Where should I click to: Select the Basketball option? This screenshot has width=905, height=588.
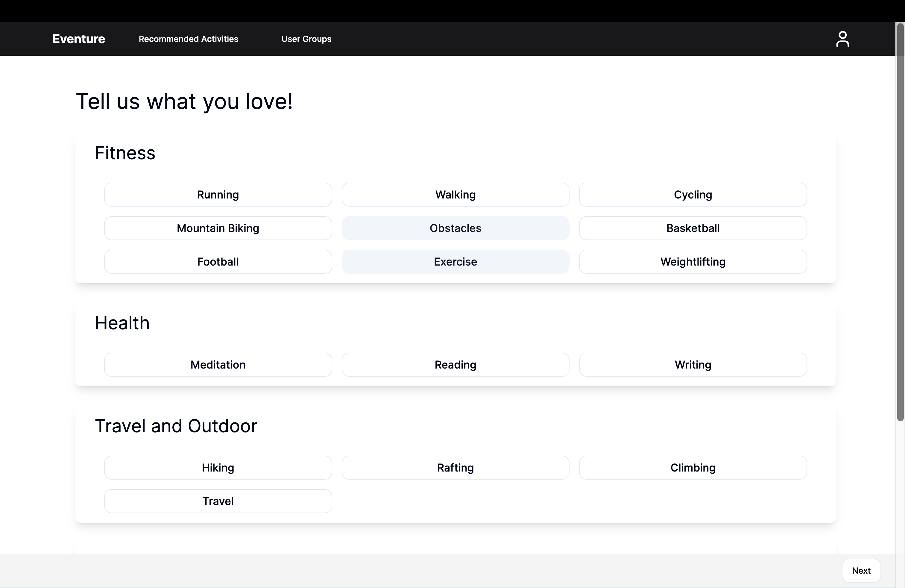[693, 228]
